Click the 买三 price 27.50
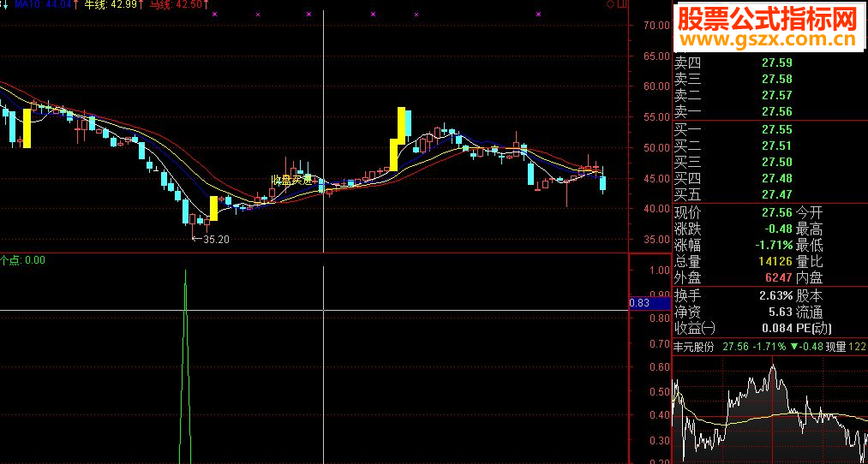The height and width of the screenshot is (464, 868). point(776,162)
